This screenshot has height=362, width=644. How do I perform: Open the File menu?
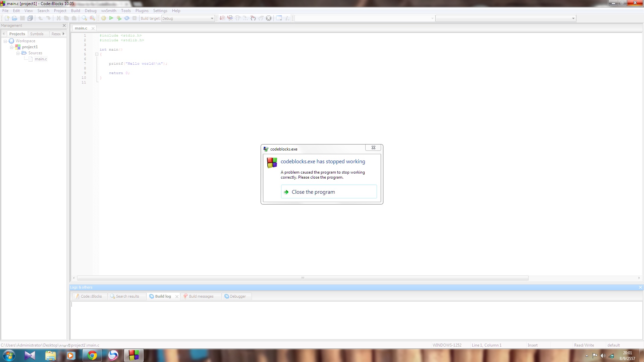click(x=5, y=11)
